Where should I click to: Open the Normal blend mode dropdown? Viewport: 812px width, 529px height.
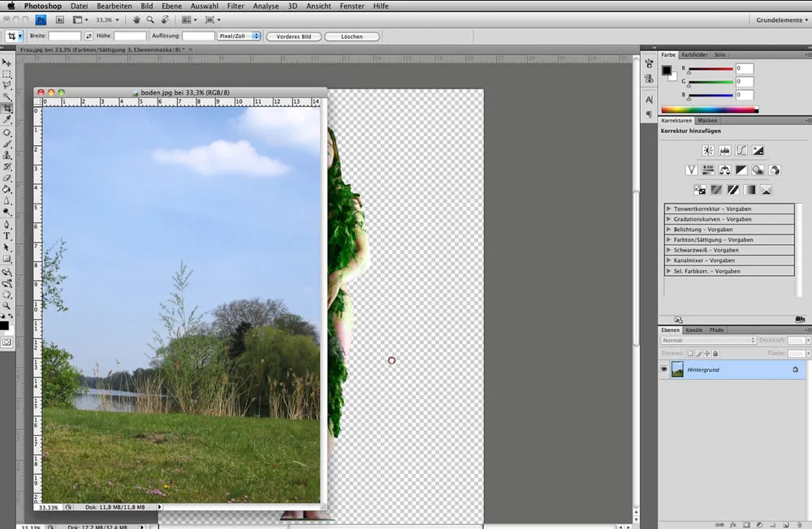[706, 339]
